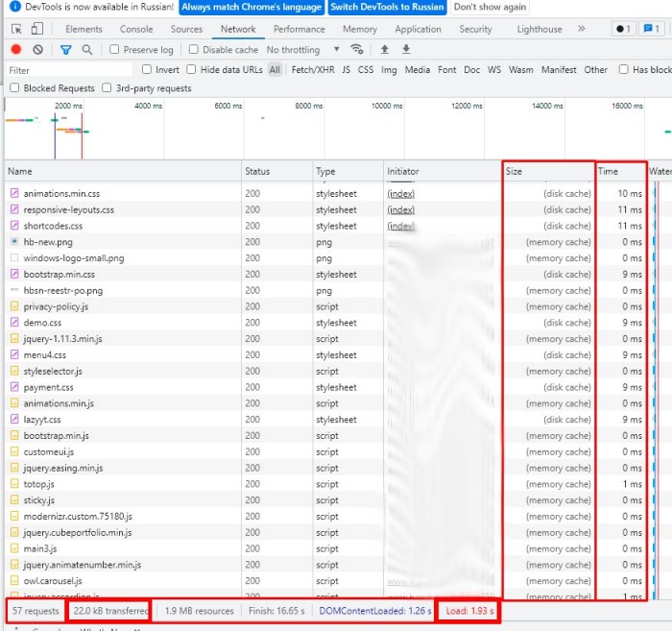Toggle the filter funnel icon
Screen dimensions: 672x631
tap(65, 50)
